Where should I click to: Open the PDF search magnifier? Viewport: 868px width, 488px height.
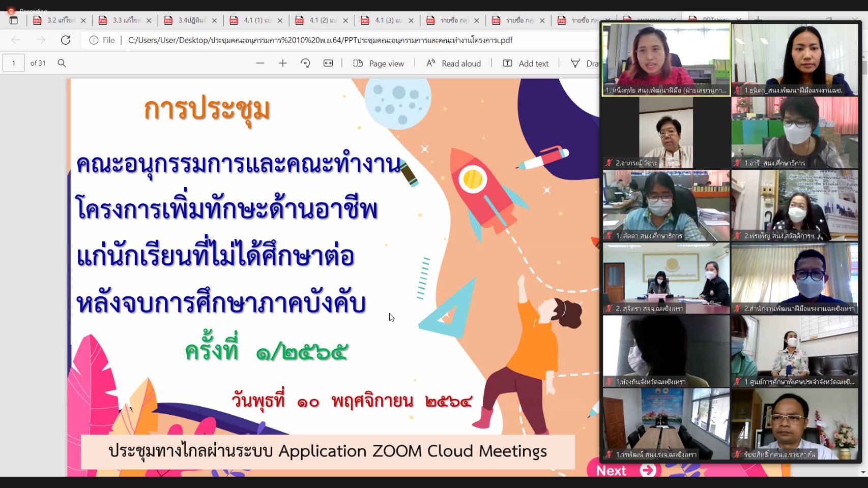click(x=62, y=63)
